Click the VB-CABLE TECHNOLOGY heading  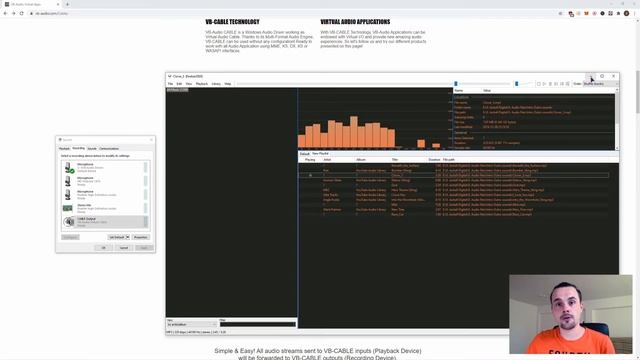click(232, 22)
